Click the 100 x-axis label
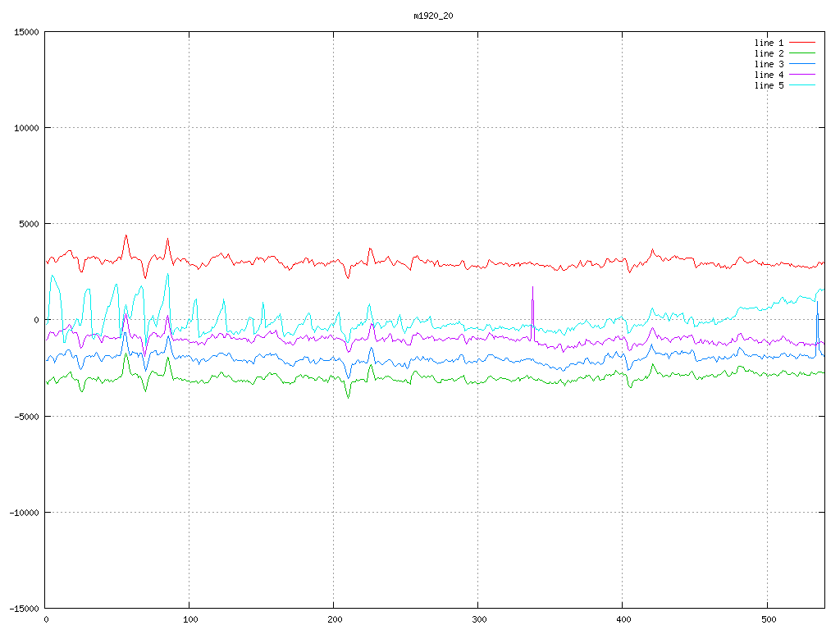This screenshot has width=840, height=630. point(190,620)
